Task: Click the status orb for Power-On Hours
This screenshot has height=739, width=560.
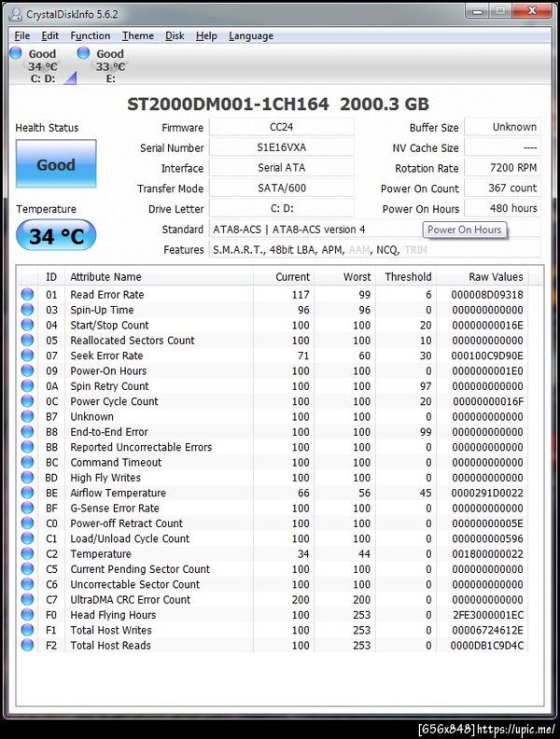Action: pyautogui.click(x=27, y=370)
